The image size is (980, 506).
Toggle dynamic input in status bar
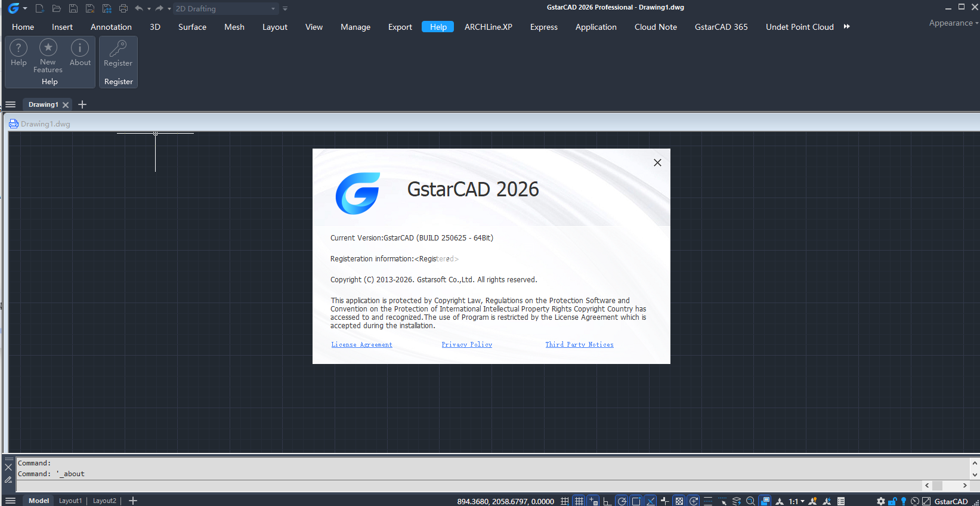point(593,501)
